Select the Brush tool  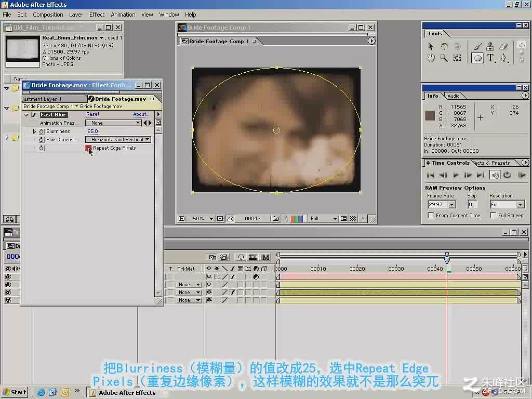[x=477, y=46]
